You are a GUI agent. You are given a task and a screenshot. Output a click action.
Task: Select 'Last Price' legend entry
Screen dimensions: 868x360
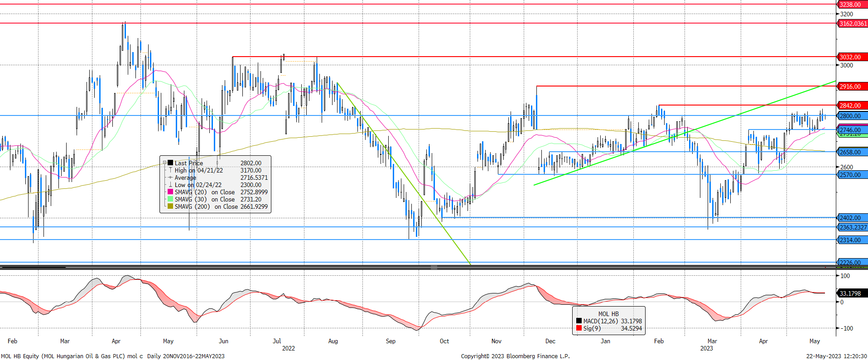click(189, 163)
